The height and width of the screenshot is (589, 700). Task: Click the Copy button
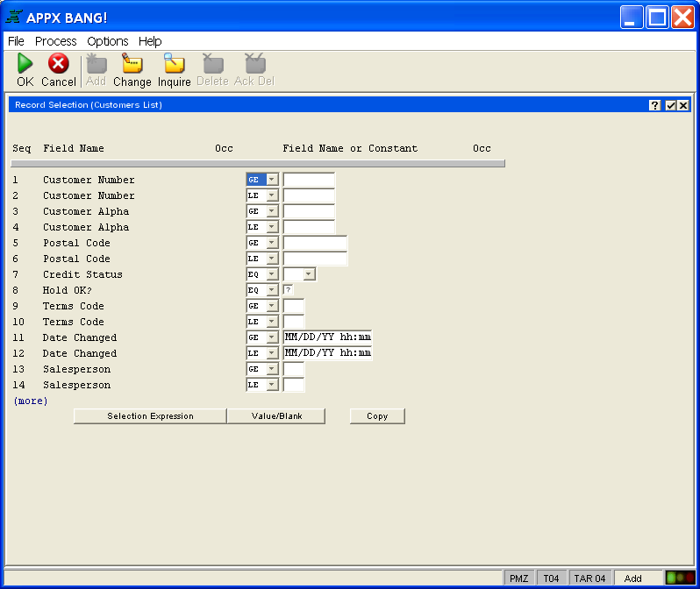point(377,415)
